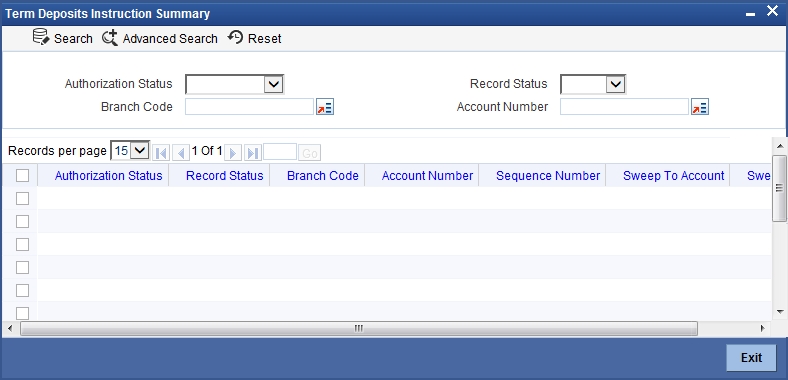Go to next page of records

[233, 153]
